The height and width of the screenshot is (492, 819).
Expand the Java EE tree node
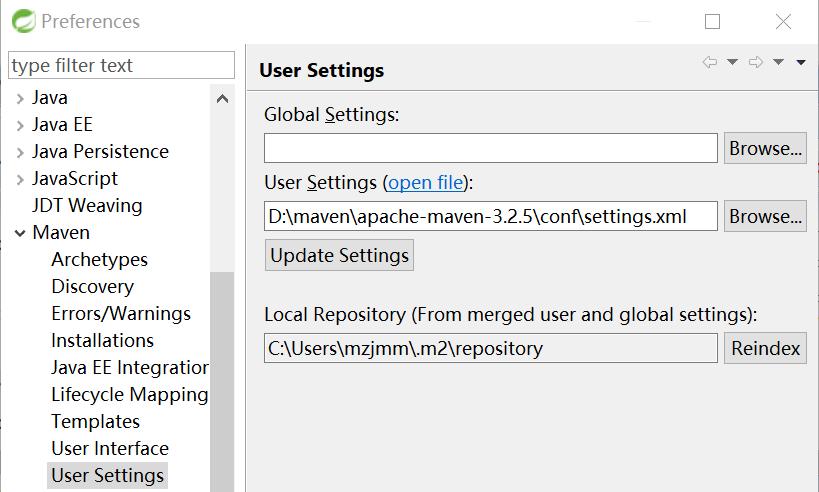(20, 125)
